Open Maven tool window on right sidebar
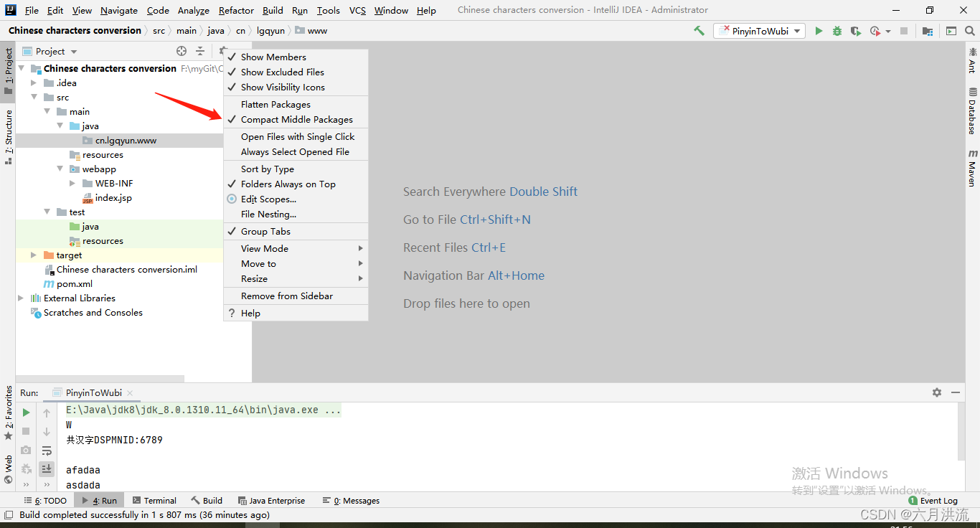 [973, 168]
